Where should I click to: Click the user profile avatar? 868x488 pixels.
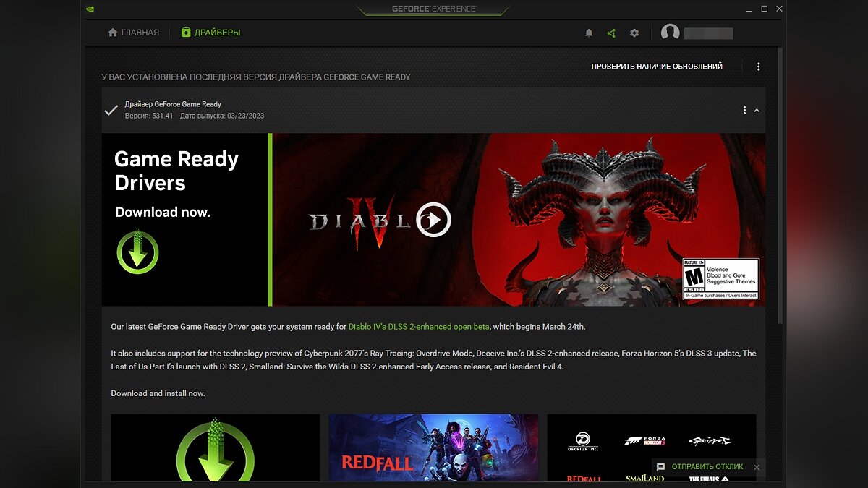(671, 33)
